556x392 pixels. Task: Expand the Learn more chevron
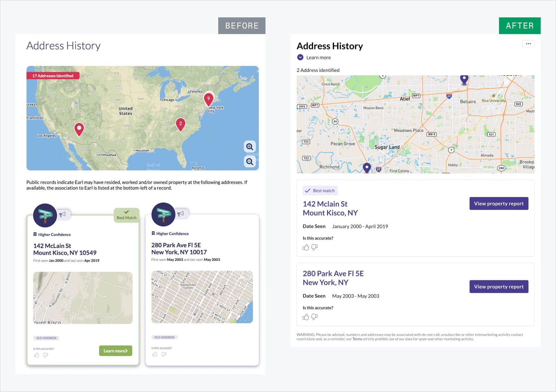point(300,57)
